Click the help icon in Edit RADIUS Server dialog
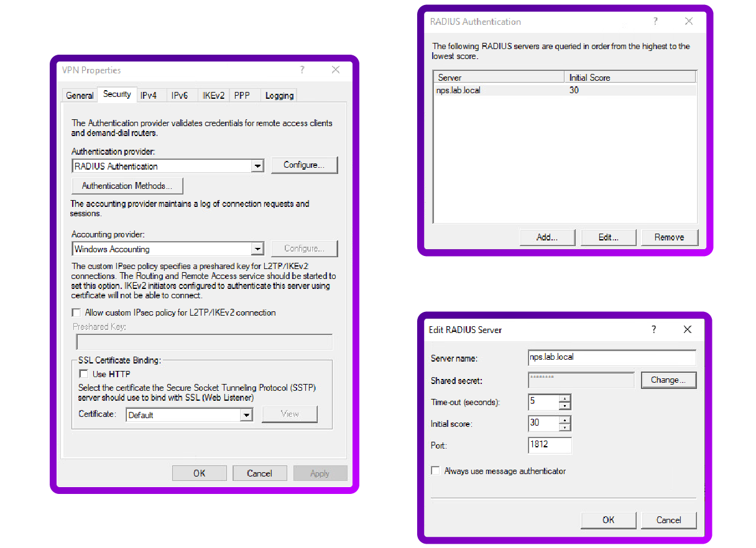The height and width of the screenshot is (548, 756). pos(653,329)
